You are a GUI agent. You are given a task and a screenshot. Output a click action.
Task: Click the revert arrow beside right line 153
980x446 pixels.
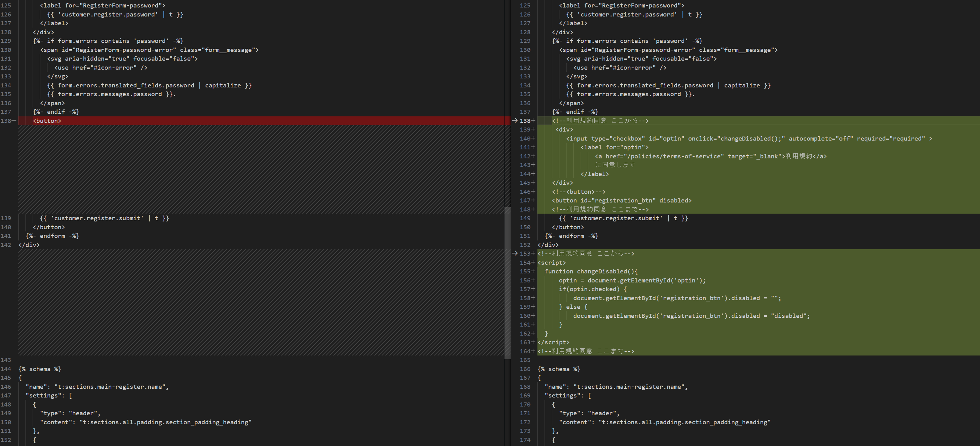click(x=514, y=253)
